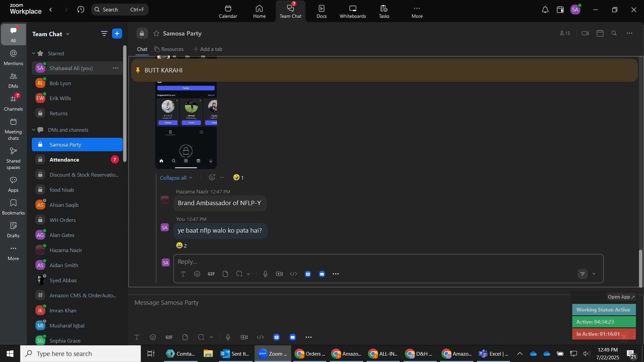Image resolution: width=644 pixels, height=362 pixels.
Task: Open the Resources tab in channel
Action: tap(169, 49)
